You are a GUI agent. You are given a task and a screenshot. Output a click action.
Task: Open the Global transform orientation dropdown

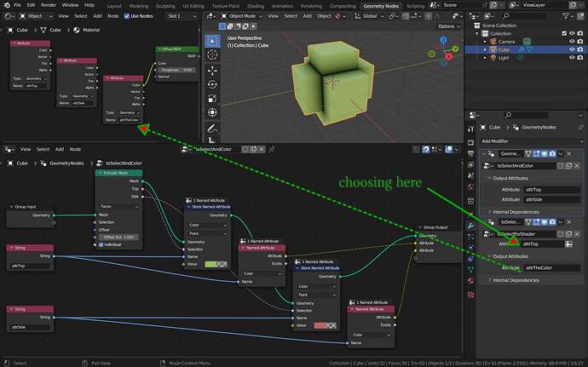pyautogui.click(x=369, y=16)
